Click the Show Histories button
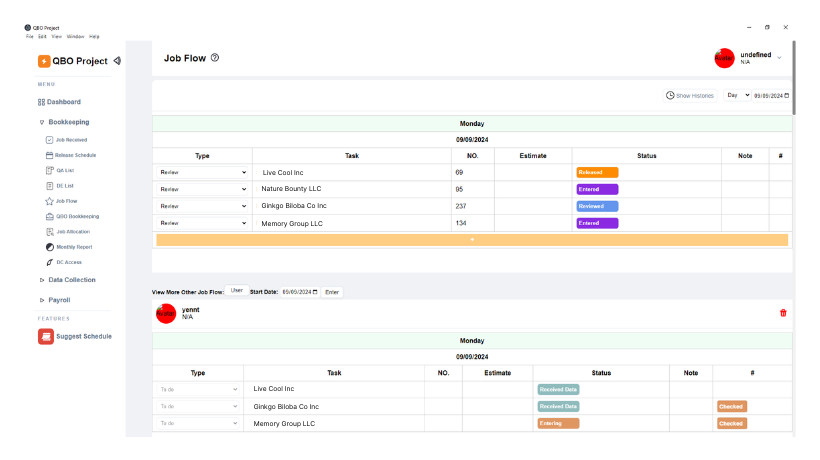Viewport: 820px width, 460px height. (x=690, y=95)
